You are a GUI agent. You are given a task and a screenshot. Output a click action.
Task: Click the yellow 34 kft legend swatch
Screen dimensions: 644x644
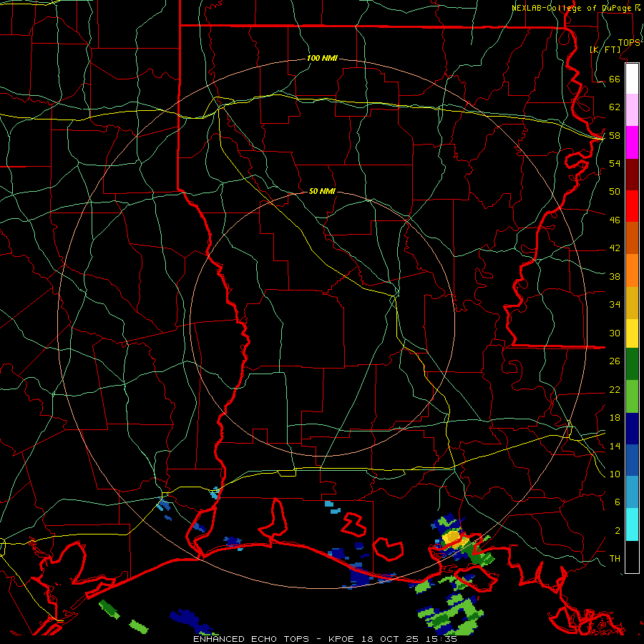click(632, 333)
